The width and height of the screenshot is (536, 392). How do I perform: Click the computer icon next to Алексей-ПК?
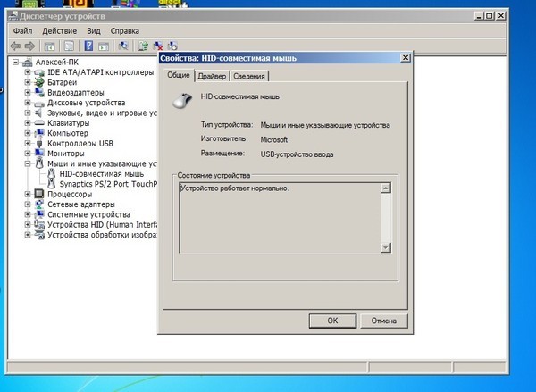coord(28,63)
